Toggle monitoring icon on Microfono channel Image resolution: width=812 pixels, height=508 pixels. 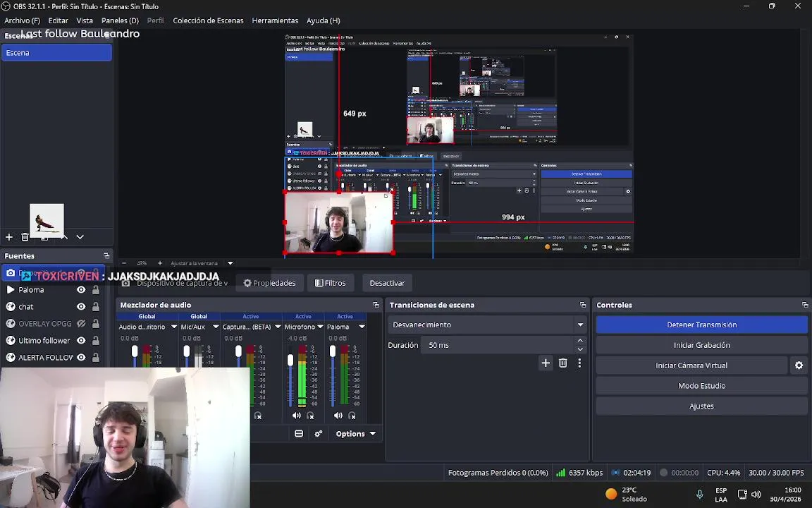pyautogui.click(x=310, y=415)
